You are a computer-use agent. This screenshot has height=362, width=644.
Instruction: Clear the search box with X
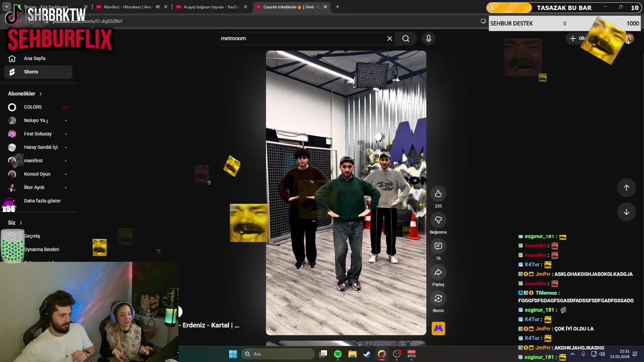389,38
